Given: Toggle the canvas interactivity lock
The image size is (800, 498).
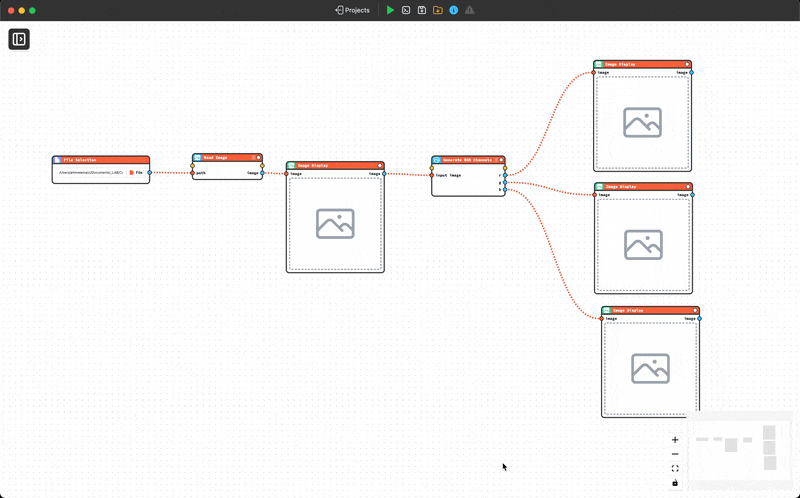Looking at the screenshot, I should [675, 483].
